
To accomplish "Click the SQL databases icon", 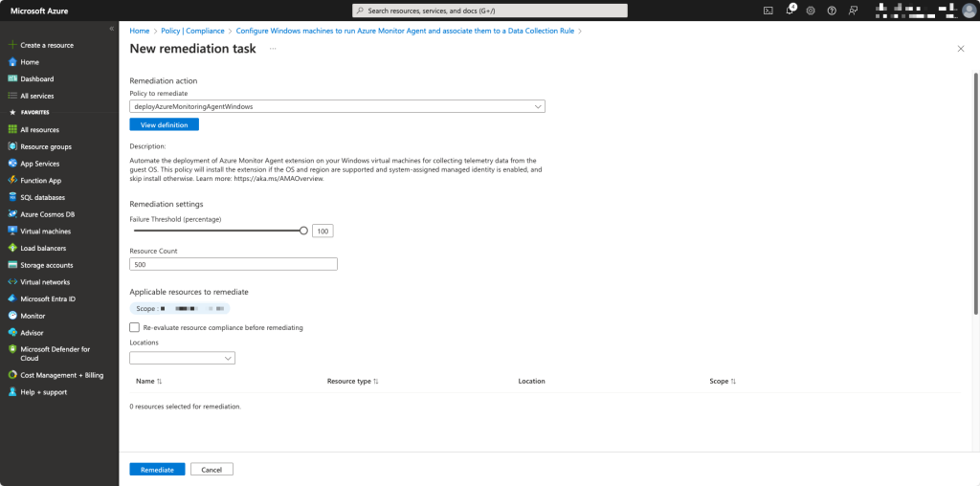I will click(x=11, y=197).
